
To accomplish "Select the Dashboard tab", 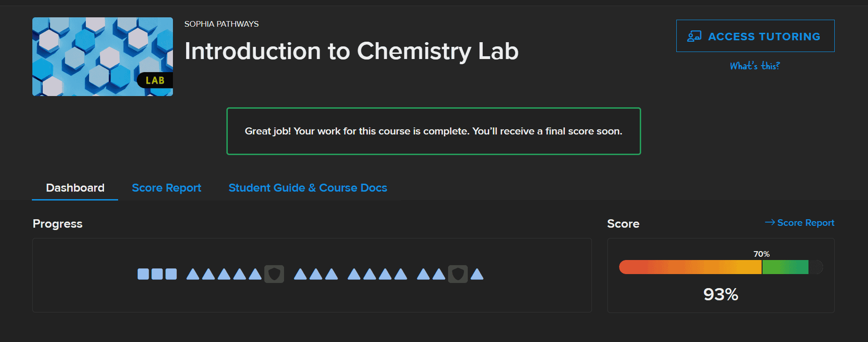I will coord(75,187).
